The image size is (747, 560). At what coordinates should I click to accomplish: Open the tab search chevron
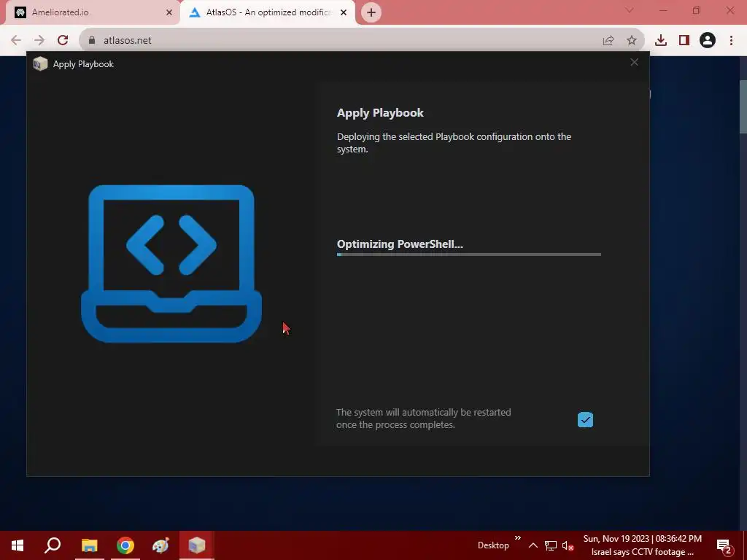pos(630,10)
